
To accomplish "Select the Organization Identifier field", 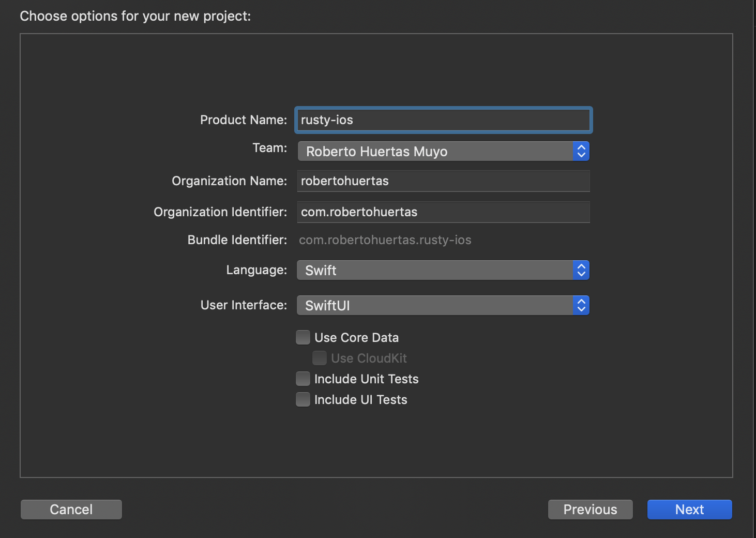I will [x=443, y=212].
